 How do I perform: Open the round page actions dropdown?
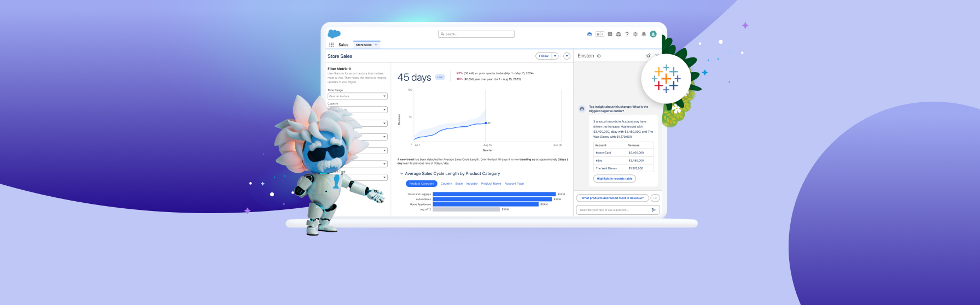click(x=567, y=56)
